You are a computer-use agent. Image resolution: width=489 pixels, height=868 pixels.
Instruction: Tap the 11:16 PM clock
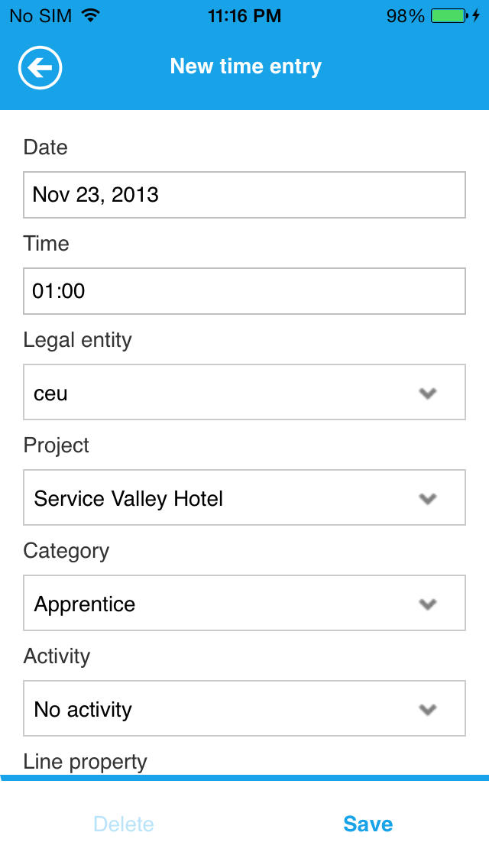click(x=244, y=16)
